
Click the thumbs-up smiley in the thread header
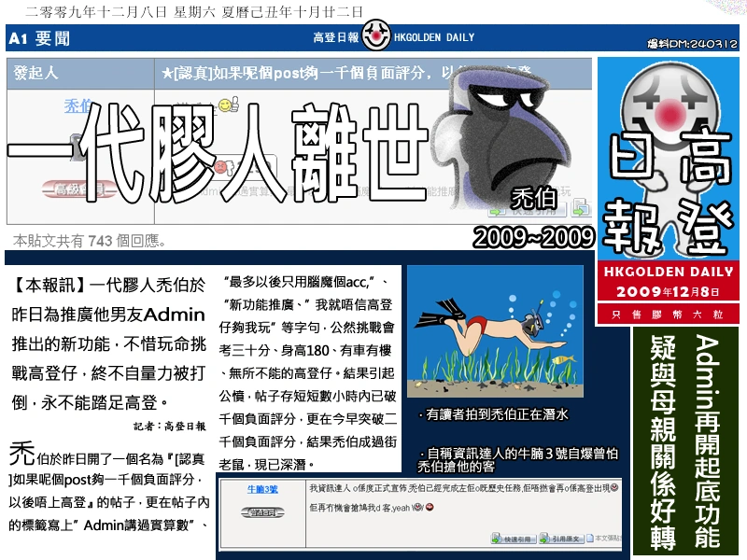click(229, 105)
